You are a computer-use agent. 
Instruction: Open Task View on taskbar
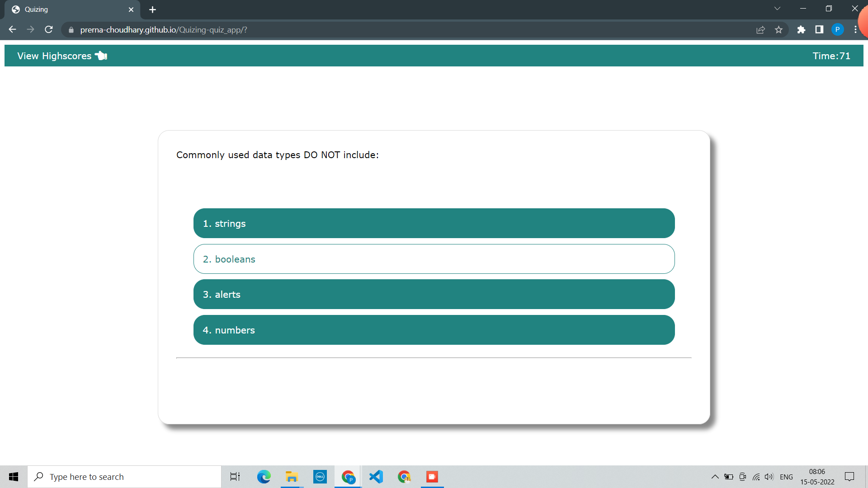(235, 477)
